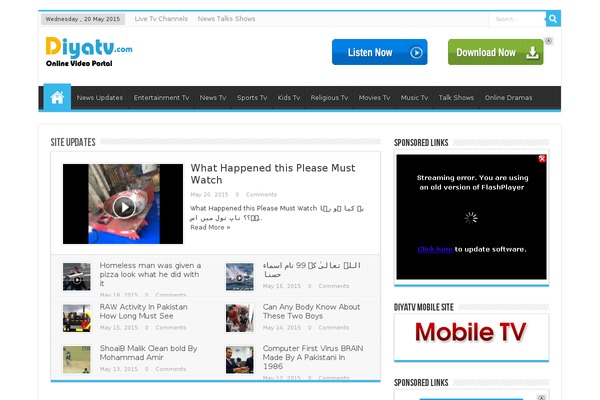
Task: Open the Online Dramas menu
Action: pos(509,98)
